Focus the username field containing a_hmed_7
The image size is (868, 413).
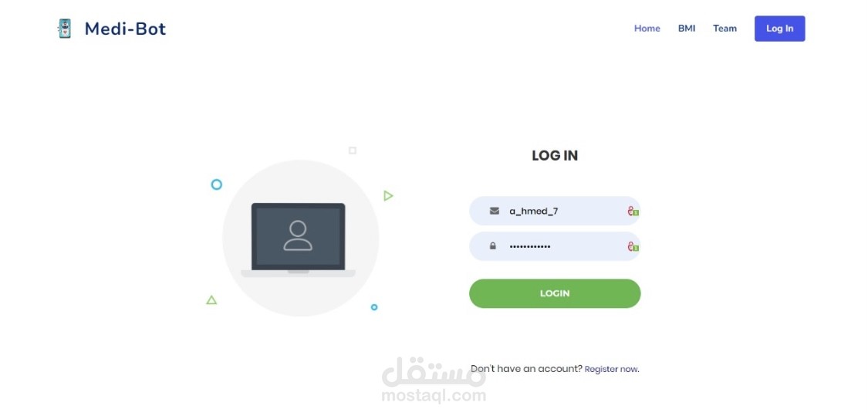[555, 211]
